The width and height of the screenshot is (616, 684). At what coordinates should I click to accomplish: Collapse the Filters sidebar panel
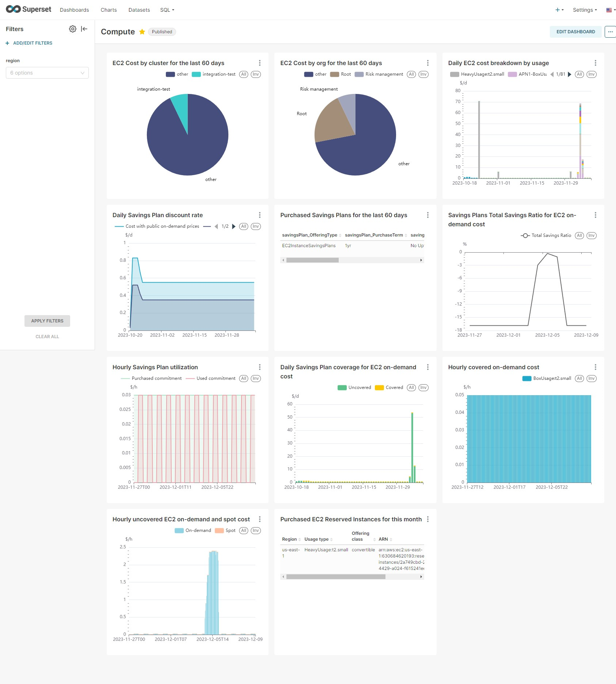coord(84,29)
